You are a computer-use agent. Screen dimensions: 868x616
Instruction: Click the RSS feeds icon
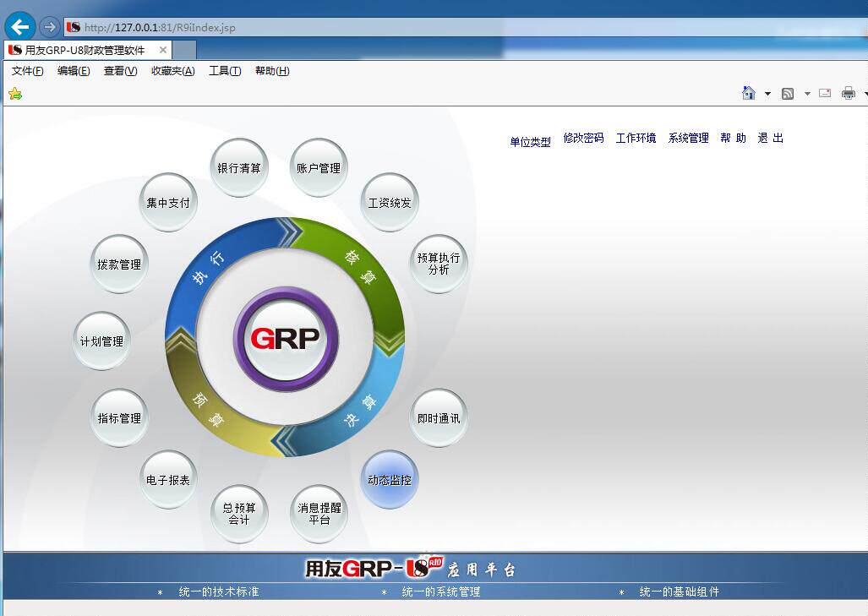point(788,94)
